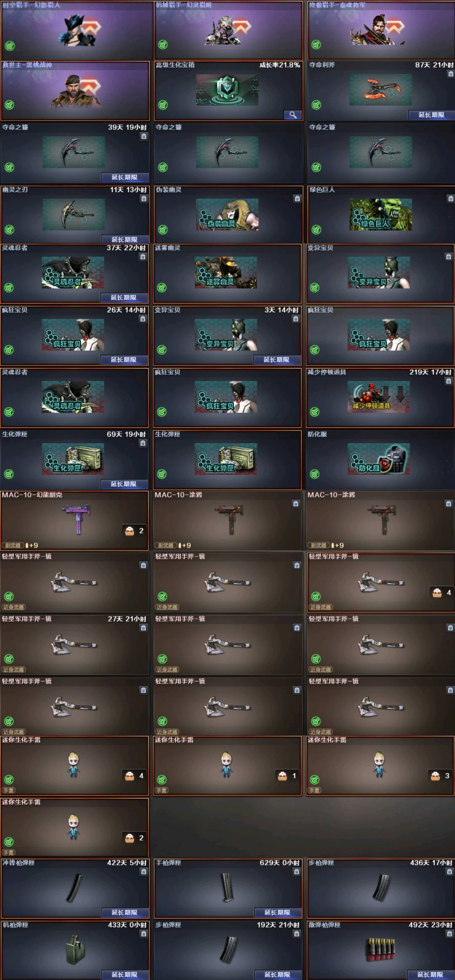Click 延长期限 on the 散弹枪弹匣 card

tap(430, 975)
